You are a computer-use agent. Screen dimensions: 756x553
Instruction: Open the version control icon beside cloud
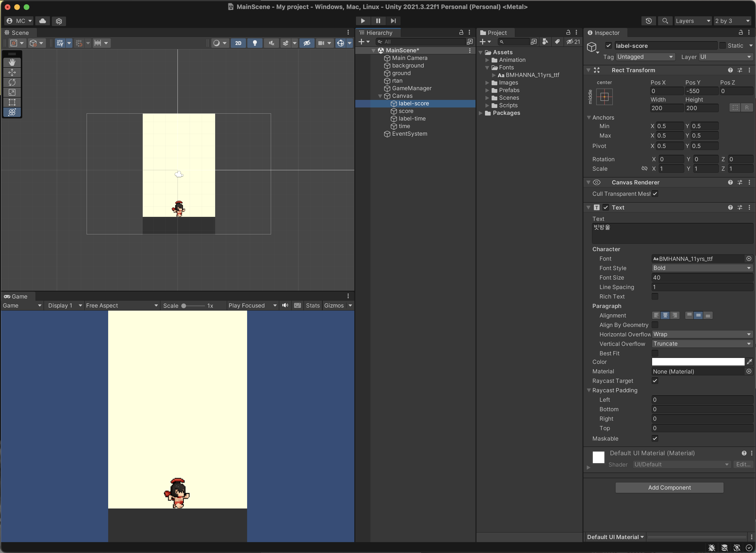[59, 21]
